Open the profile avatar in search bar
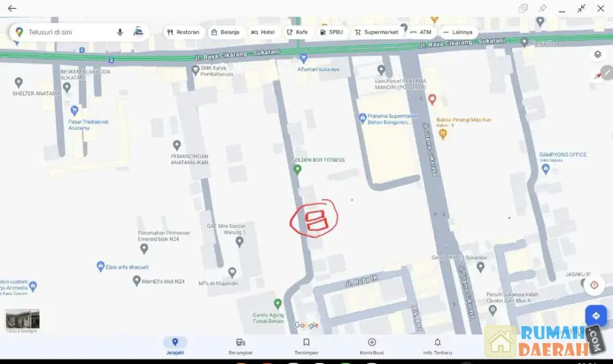The width and height of the screenshot is (613, 364). point(138,32)
